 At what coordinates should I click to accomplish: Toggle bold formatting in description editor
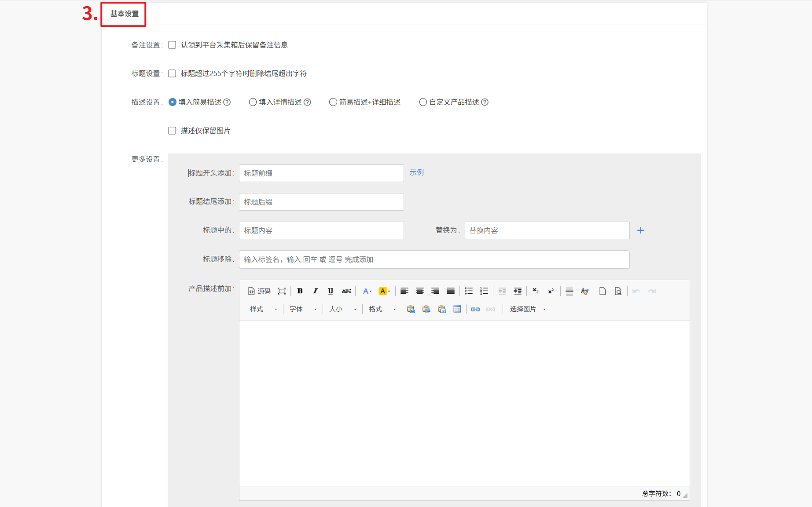300,291
